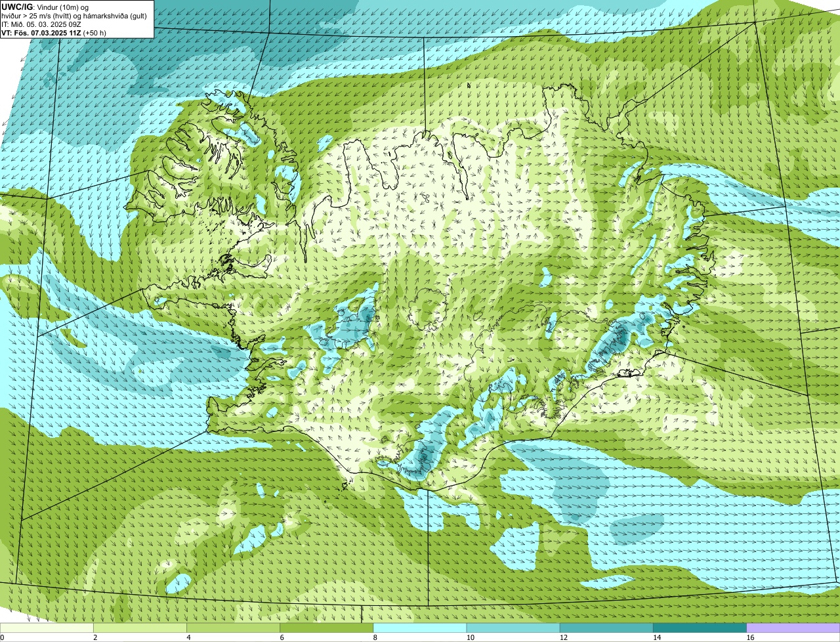Click the '2' label on the color scale
The image size is (840, 642).
pyautogui.click(x=95, y=637)
